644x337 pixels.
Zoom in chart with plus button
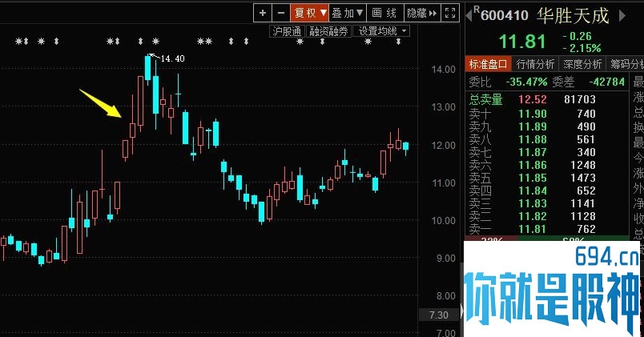[x=263, y=13]
